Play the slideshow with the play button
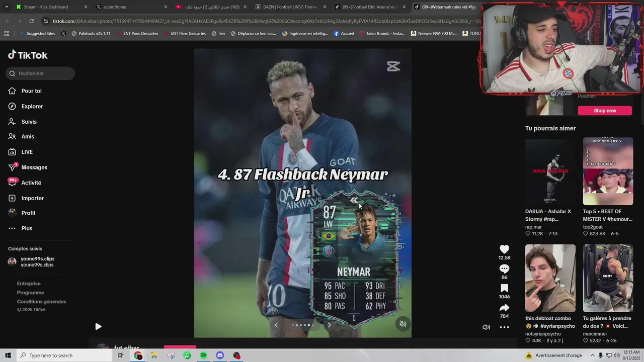644x362 pixels. point(98,326)
